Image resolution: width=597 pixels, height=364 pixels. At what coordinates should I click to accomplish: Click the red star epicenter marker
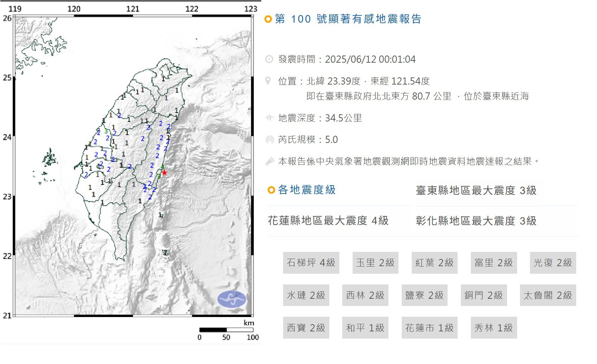coord(164,173)
